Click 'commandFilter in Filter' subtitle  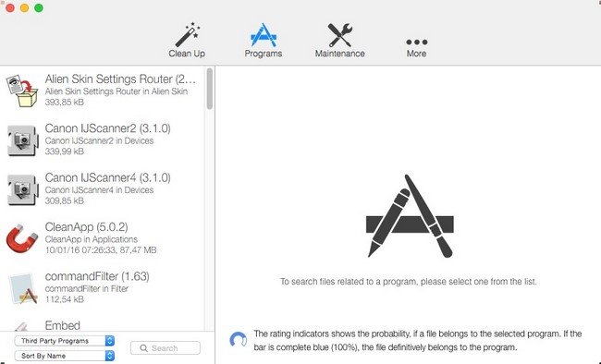[x=86, y=288]
